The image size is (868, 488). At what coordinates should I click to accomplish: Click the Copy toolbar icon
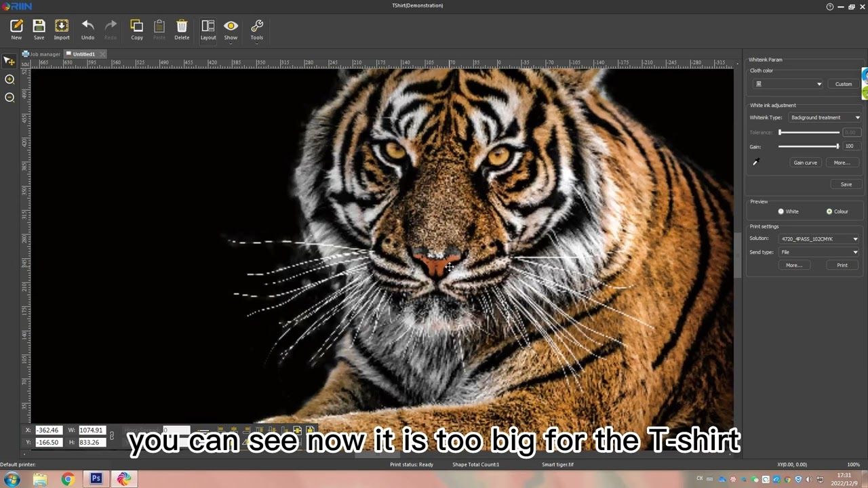137,29
